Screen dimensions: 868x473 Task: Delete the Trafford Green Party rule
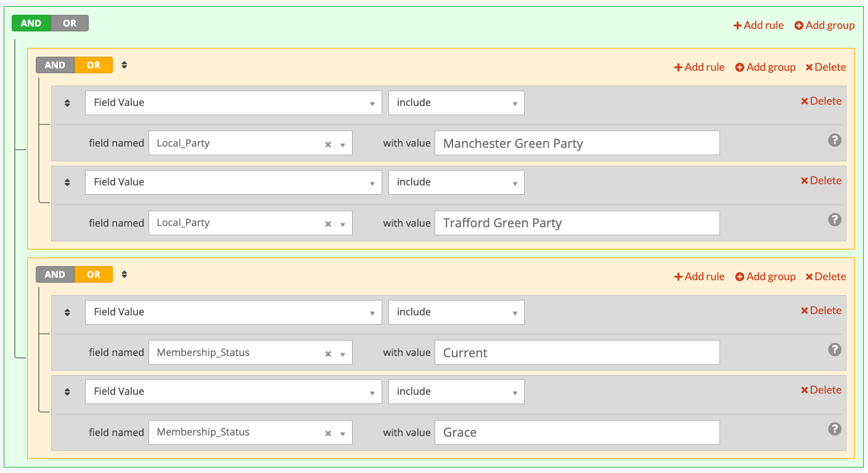click(821, 180)
